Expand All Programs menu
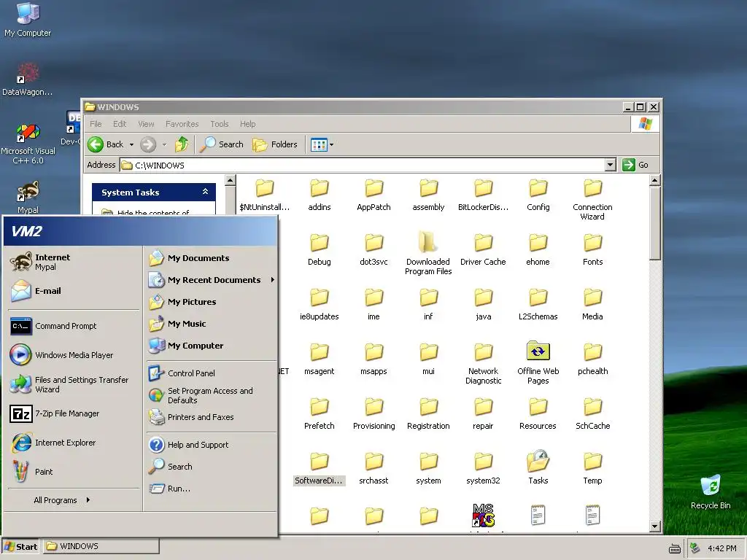The height and width of the screenshot is (560, 747). pos(61,500)
